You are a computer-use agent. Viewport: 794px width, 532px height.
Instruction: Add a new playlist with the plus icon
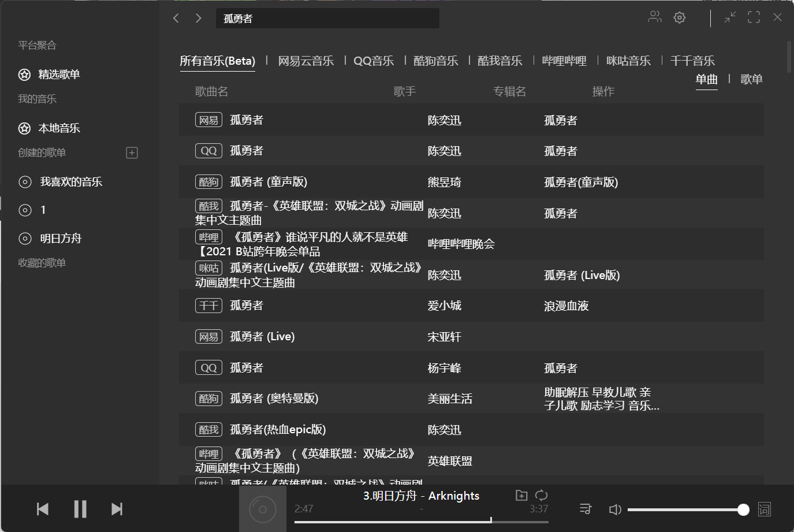[132, 152]
